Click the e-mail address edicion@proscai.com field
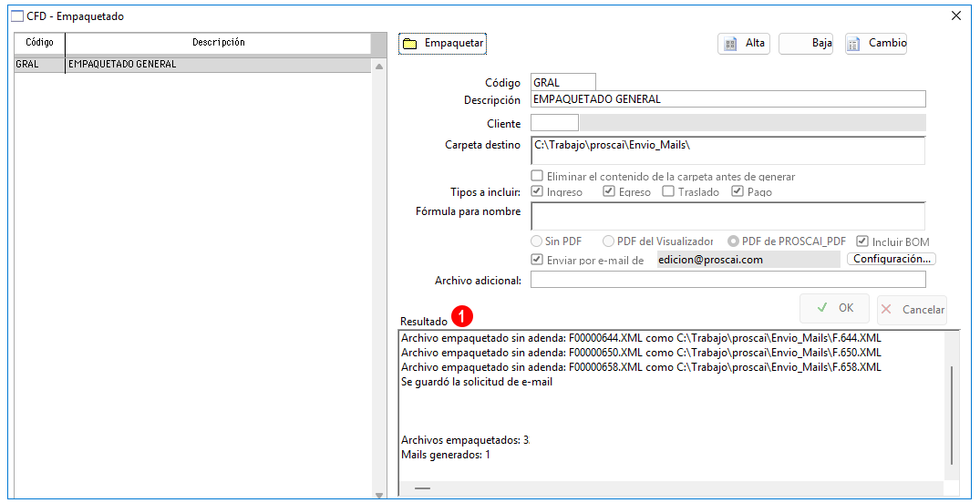 (748, 260)
